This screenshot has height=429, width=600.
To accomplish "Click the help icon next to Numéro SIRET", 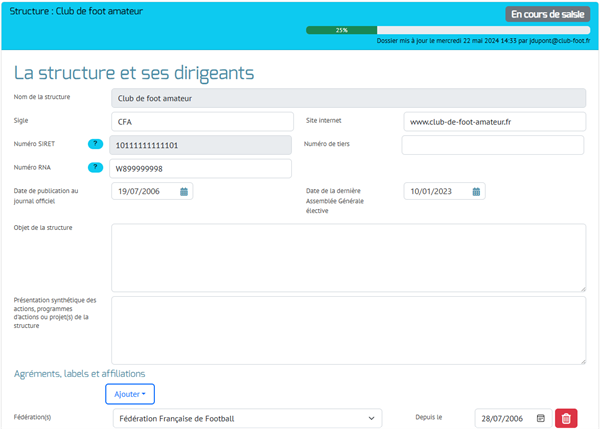I will tap(96, 145).
